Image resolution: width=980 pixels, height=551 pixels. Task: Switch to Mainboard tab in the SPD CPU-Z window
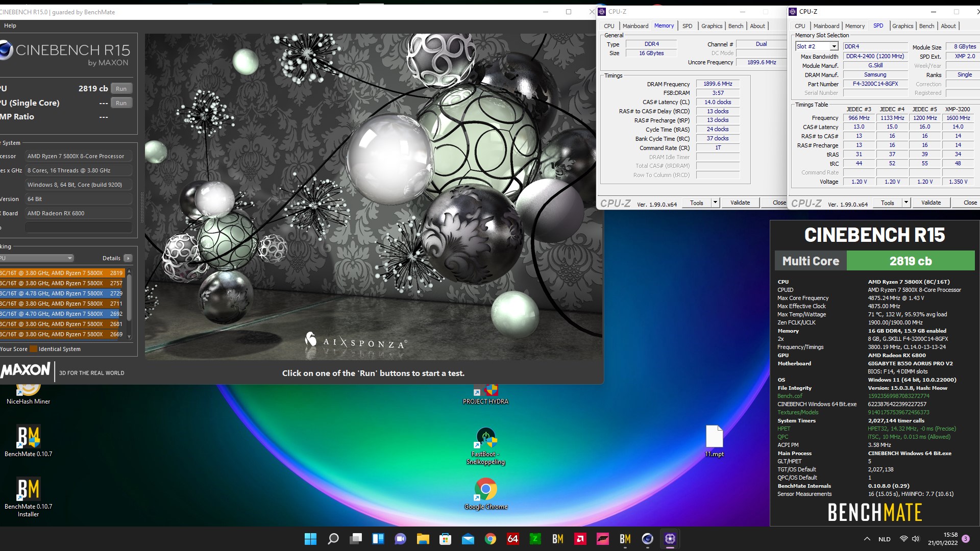click(826, 26)
